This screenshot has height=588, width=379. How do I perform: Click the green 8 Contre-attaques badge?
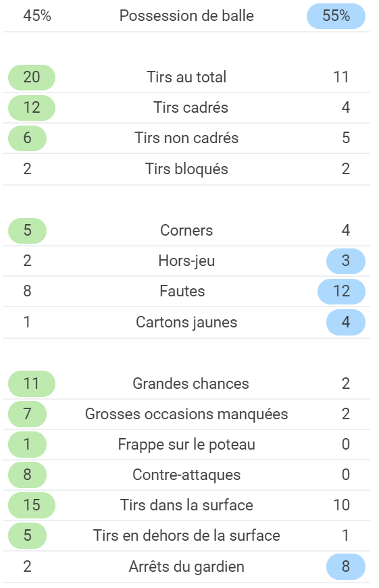pyautogui.click(x=28, y=475)
